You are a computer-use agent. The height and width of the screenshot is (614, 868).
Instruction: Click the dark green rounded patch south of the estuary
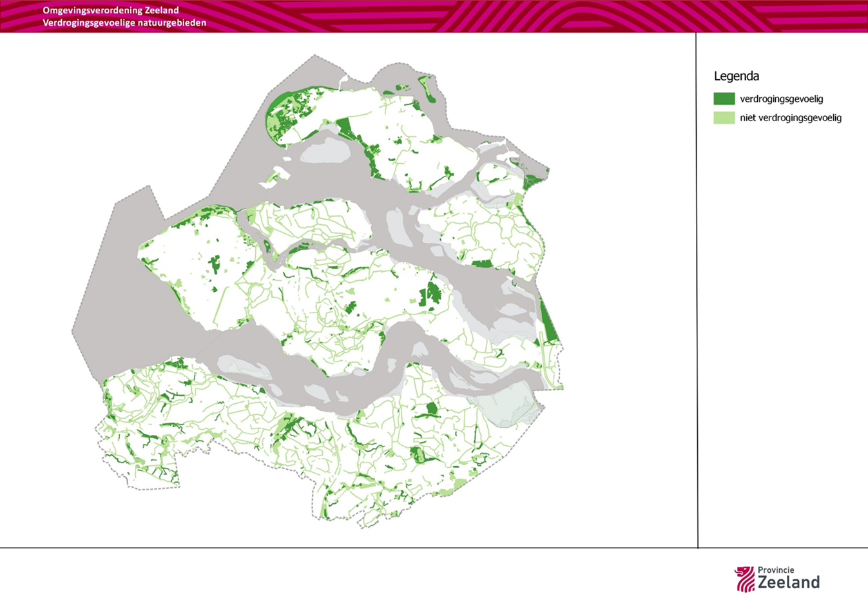tap(432, 408)
